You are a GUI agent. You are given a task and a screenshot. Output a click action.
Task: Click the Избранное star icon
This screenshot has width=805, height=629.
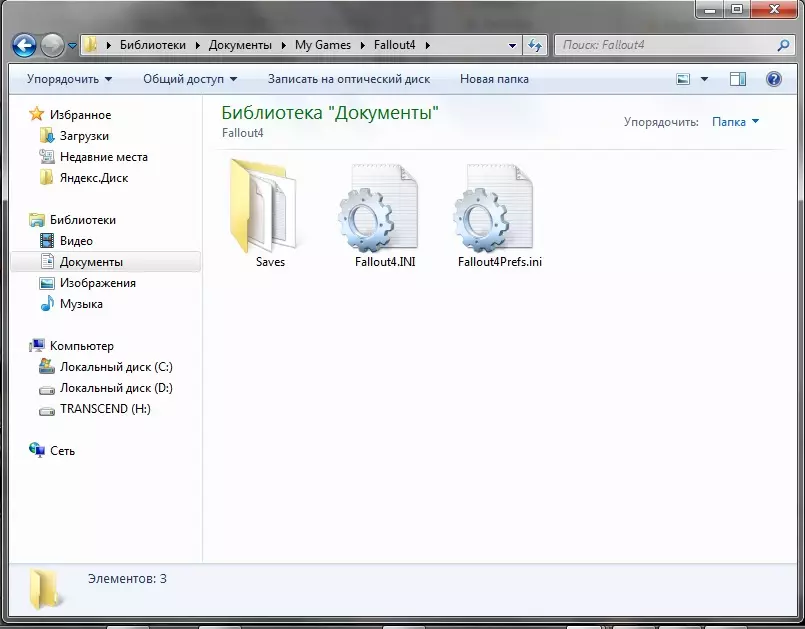click(x=36, y=114)
